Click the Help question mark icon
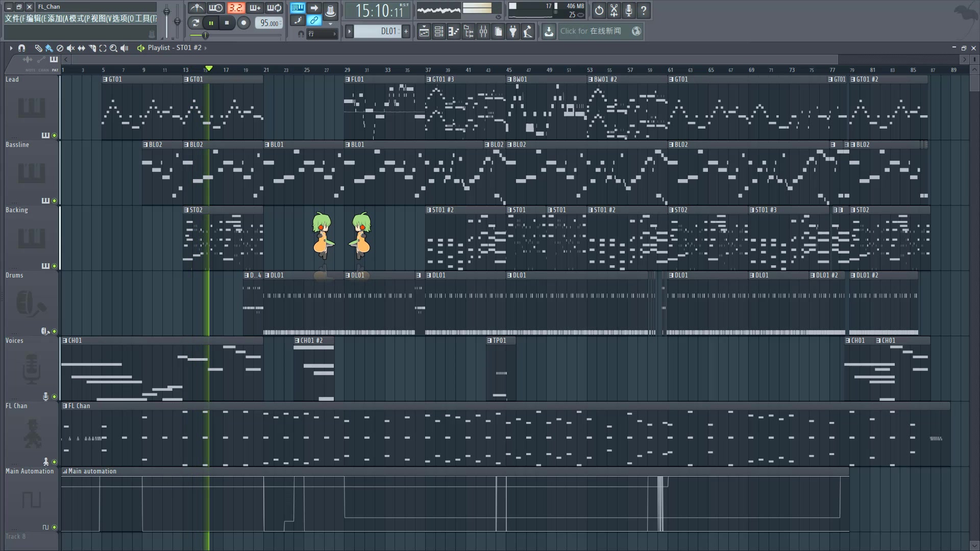 pos(644,11)
